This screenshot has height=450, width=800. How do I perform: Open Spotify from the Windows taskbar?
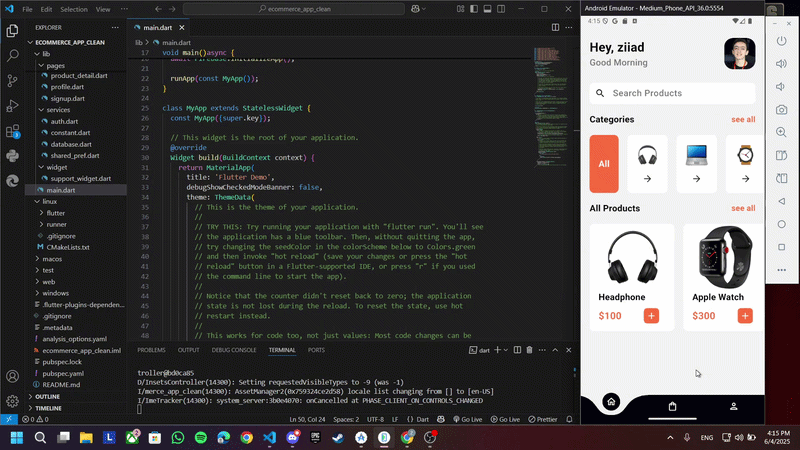point(201,437)
